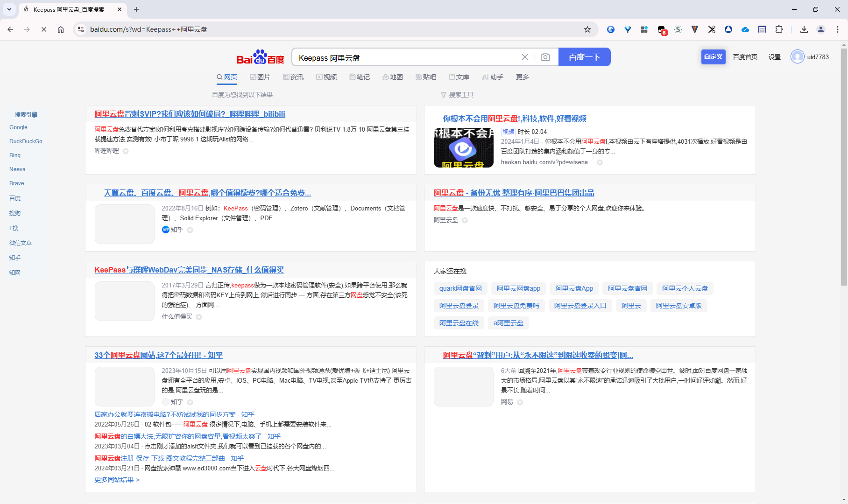
Task: Open 33个阿里云盘网站 知乎 result
Action: point(159,355)
